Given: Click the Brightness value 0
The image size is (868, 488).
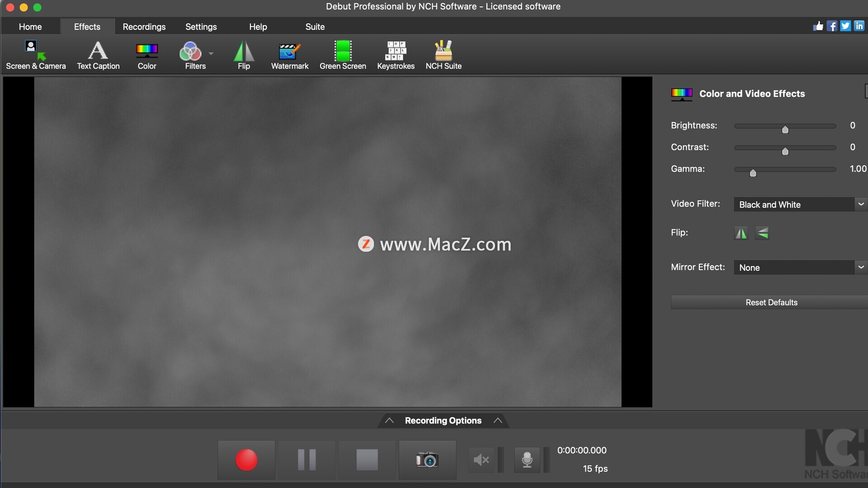Looking at the screenshot, I should click(x=853, y=126).
